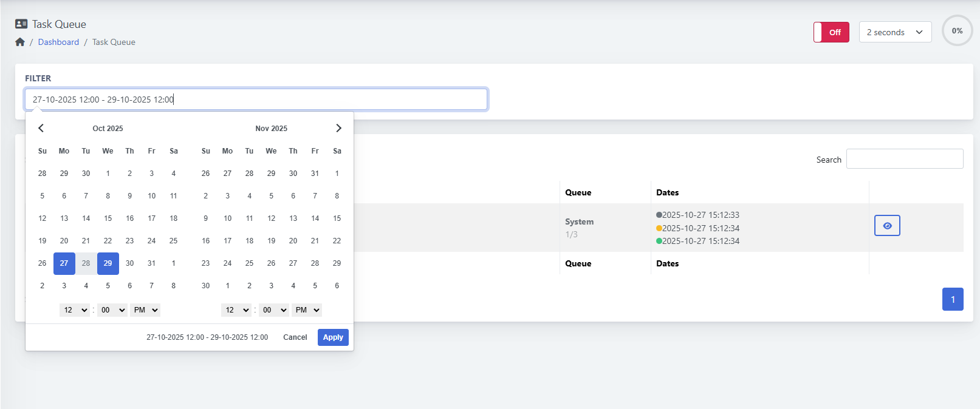Toggle the auto-refresh Off switch
This screenshot has width=980, height=409.
pos(831,32)
